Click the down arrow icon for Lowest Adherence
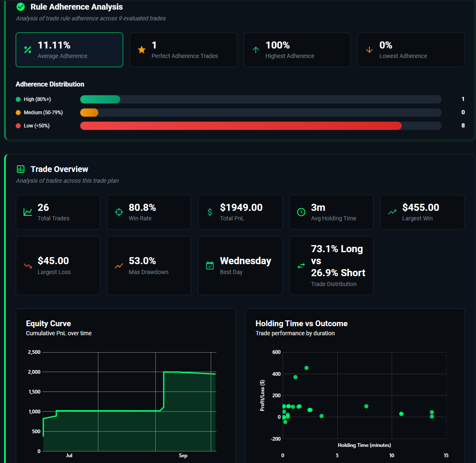 [369, 50]
